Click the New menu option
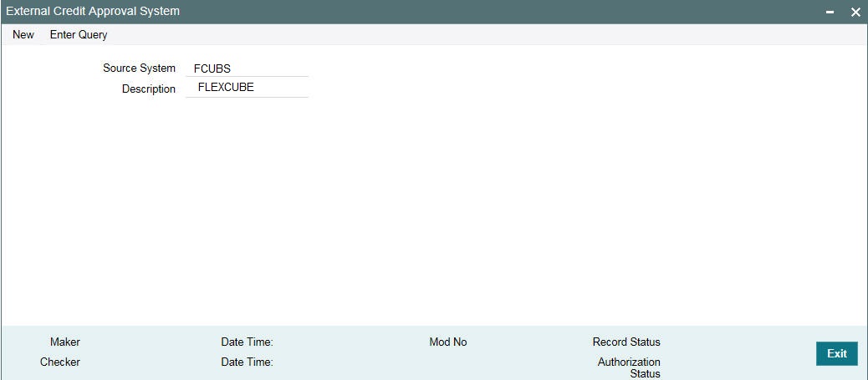 (23, 35)
